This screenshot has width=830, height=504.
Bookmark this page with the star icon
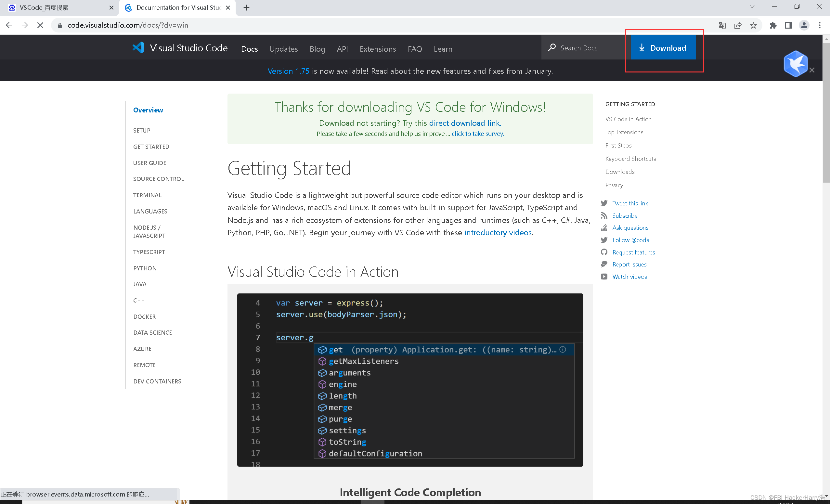pos(754,25)
